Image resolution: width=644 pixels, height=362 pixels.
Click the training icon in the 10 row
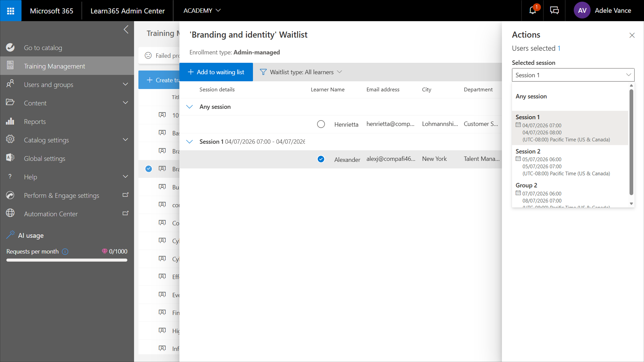(162, 115)
